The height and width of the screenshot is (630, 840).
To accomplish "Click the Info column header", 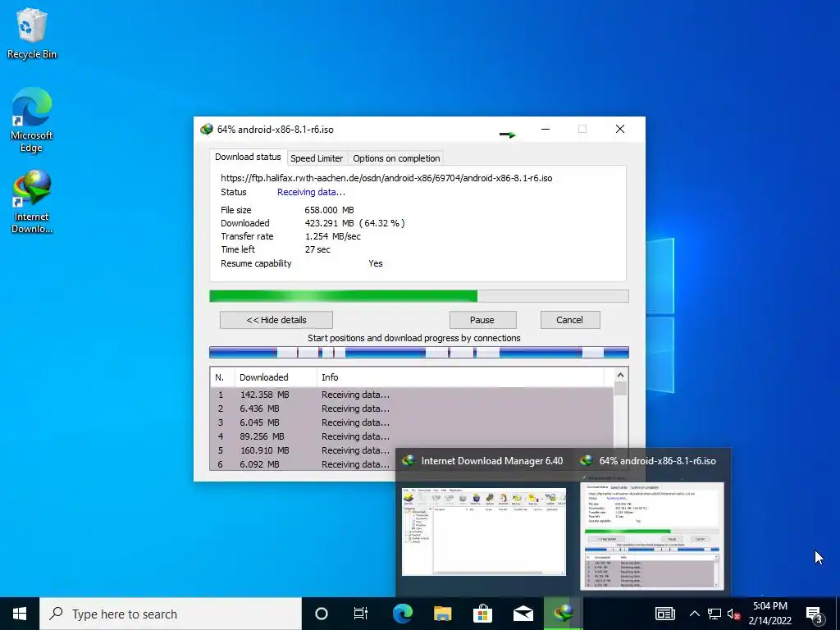I will tap(459, 377).
